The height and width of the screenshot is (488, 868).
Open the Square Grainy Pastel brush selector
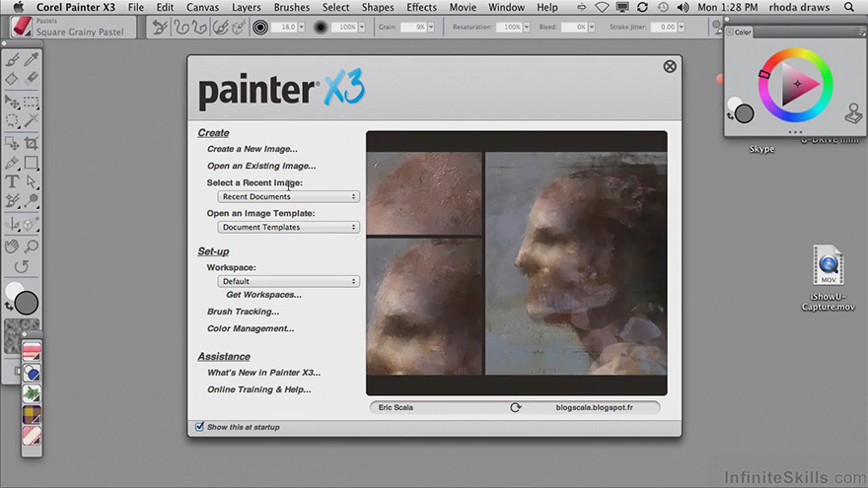(73, 27)
